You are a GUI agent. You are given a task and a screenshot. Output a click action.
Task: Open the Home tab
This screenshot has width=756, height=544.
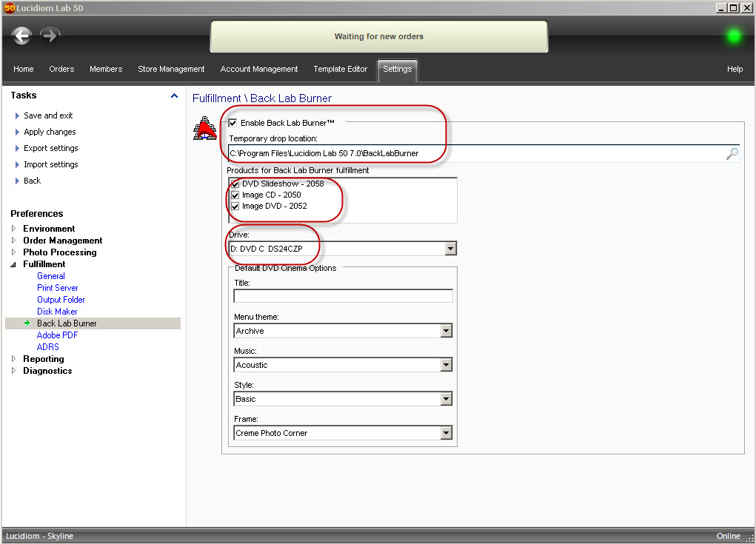[x=23, y=69]
